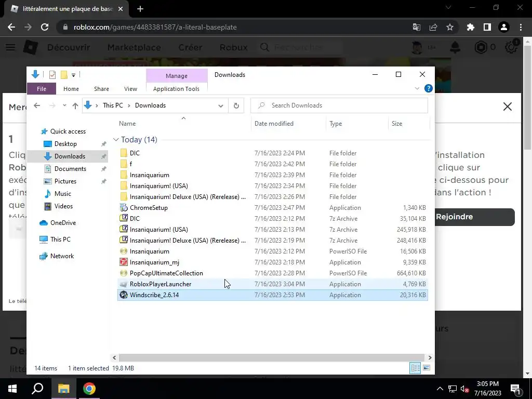
Task: Click the scrollbar right arrow in Explorer
Action: [430, 357]
